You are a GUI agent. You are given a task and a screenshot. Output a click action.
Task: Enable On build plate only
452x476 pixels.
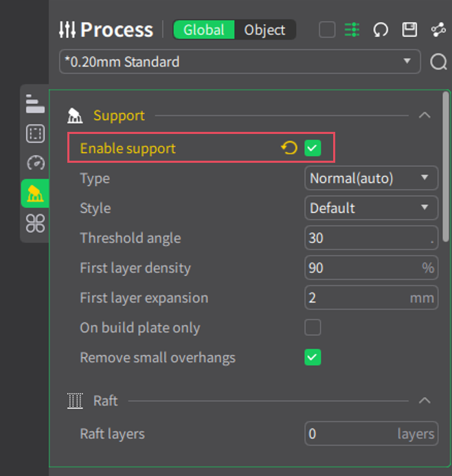tap(313, 328)
